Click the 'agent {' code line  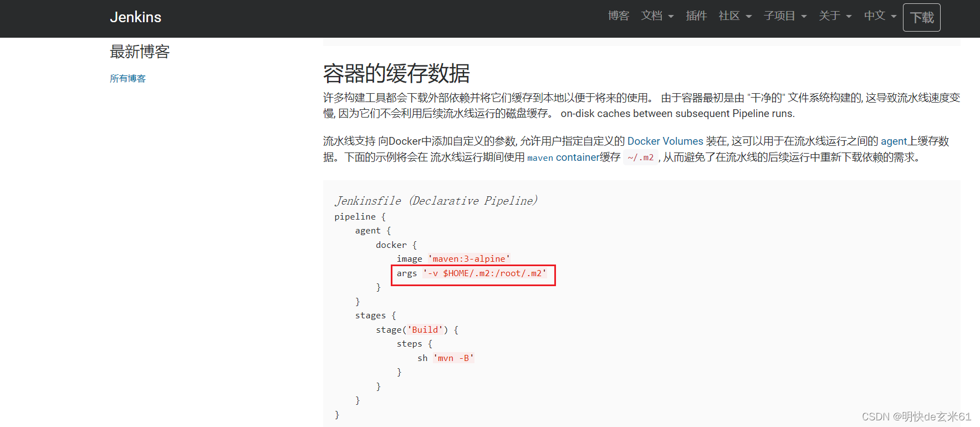373,231
